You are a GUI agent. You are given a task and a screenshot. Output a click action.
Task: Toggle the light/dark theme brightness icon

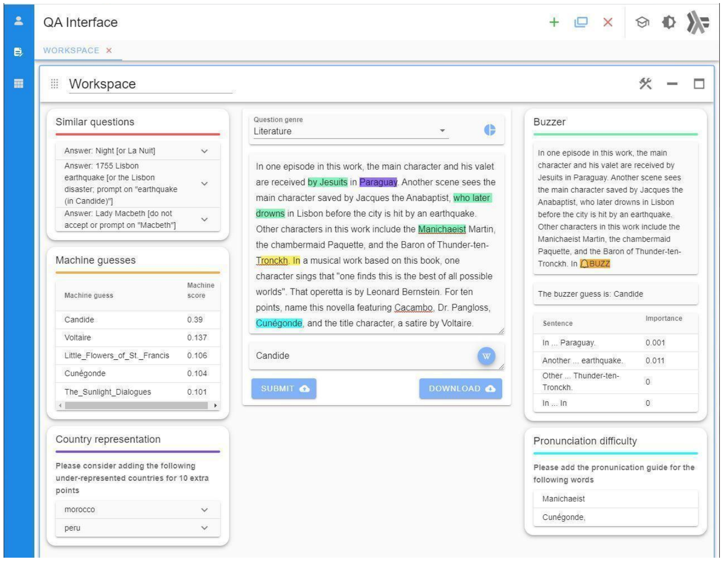(669, 23)
